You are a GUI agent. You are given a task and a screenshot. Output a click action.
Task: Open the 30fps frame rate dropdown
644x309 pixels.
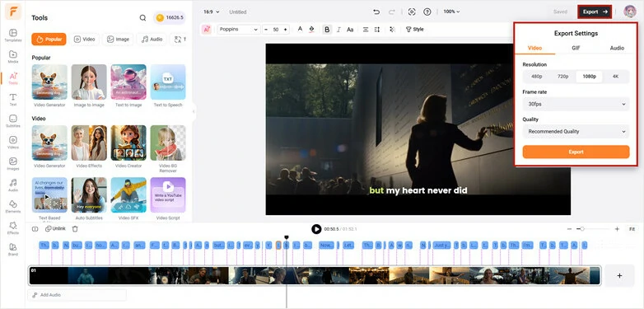(x=576, y=105)
